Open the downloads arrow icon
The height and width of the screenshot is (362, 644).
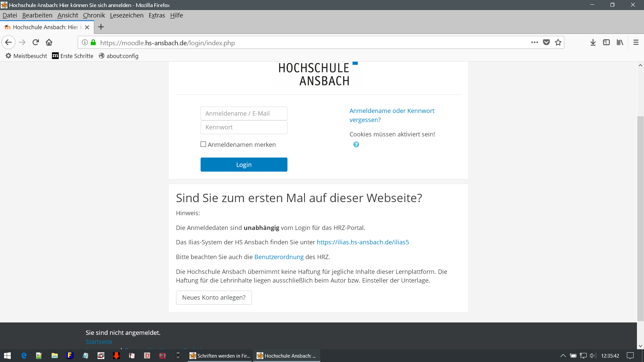click(x=593, y=43)
